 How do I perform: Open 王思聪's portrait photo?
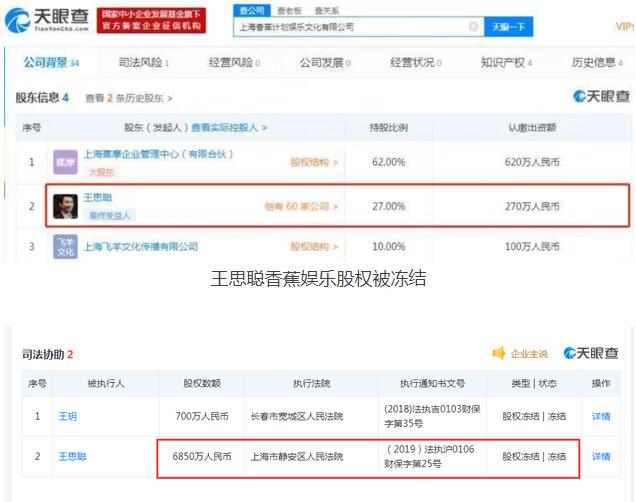[x=65, y=206]
